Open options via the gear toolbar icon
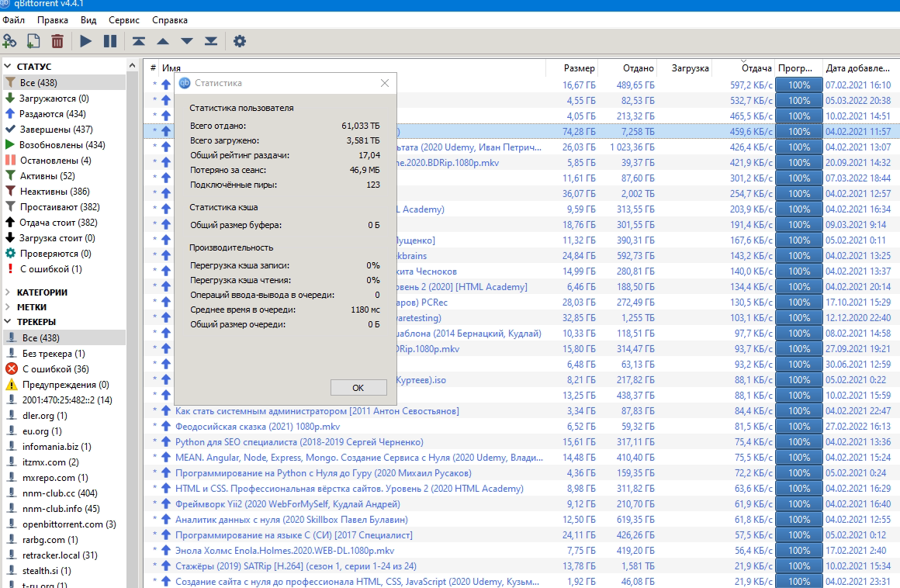 (x=239, y=41)
